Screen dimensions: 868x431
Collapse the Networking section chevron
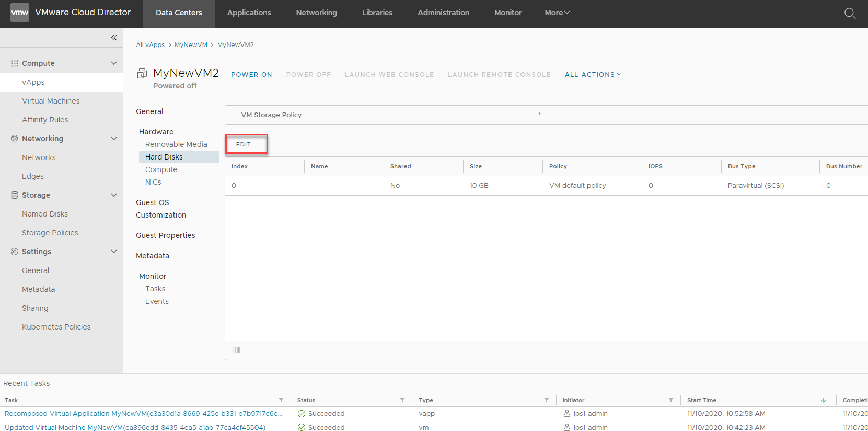click(x=114, y=139)
